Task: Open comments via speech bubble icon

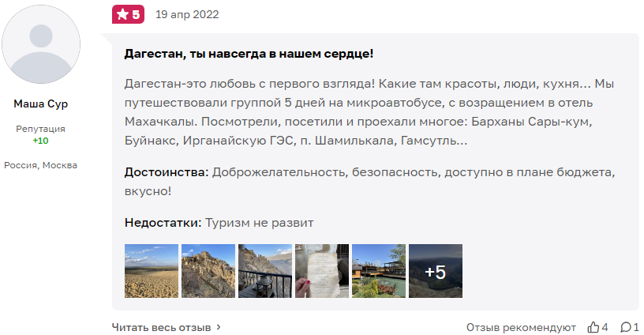Action: click(625, 327)
